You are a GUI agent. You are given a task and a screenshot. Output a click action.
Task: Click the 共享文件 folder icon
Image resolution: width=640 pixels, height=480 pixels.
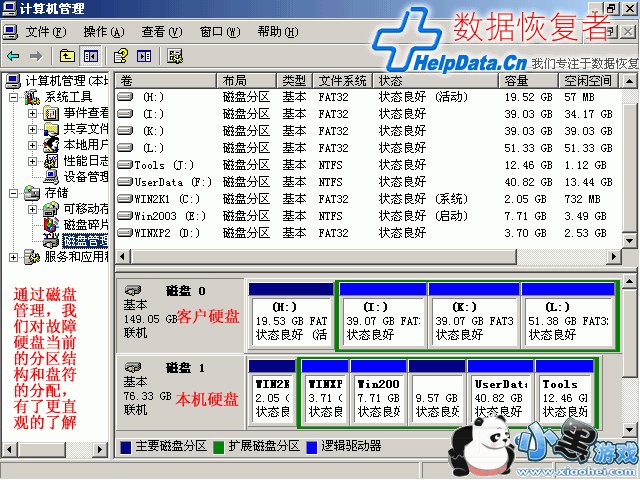[51, 129]
